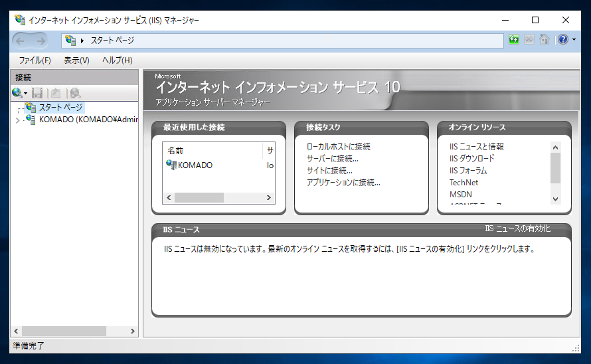The width and height of the screenshot is (591, 364).
Task: Open the blue Help icon
Action: (x=563, y=39)
